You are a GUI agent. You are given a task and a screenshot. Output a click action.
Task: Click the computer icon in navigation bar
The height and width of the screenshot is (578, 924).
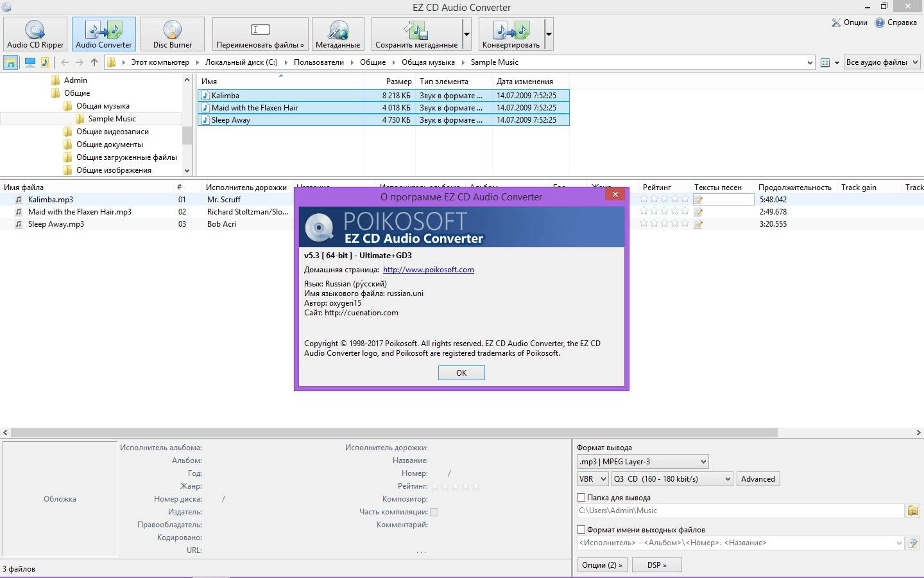[x=30, y=62]
